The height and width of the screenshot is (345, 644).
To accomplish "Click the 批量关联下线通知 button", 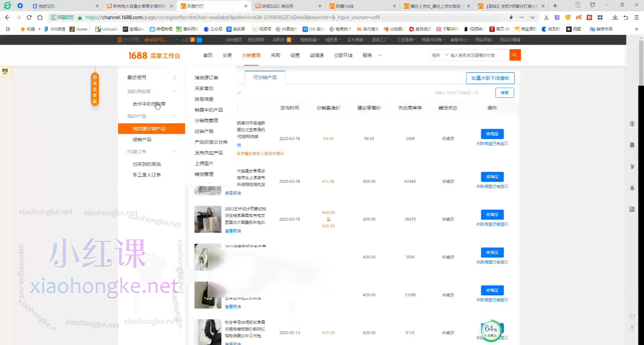I will point(490,78).
